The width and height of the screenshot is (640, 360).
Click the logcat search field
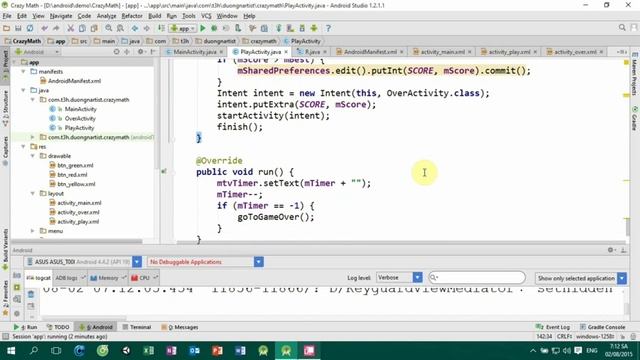(477, 278)
